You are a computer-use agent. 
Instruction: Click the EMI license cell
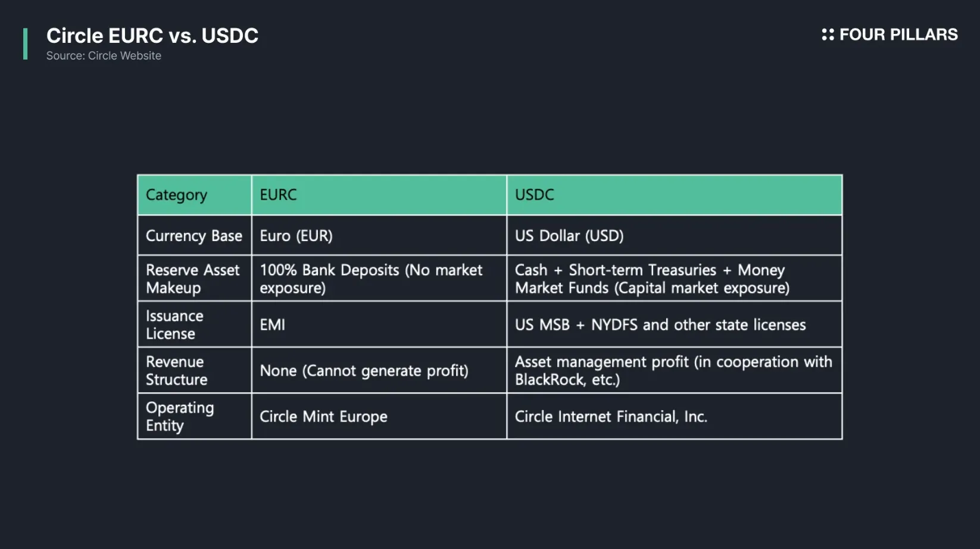pos(379,325)
